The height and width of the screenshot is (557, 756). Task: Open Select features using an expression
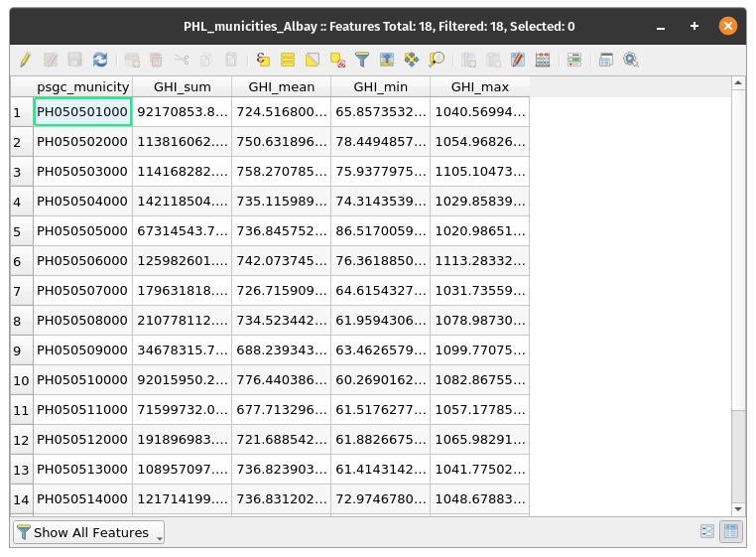(x=263, y=61)
